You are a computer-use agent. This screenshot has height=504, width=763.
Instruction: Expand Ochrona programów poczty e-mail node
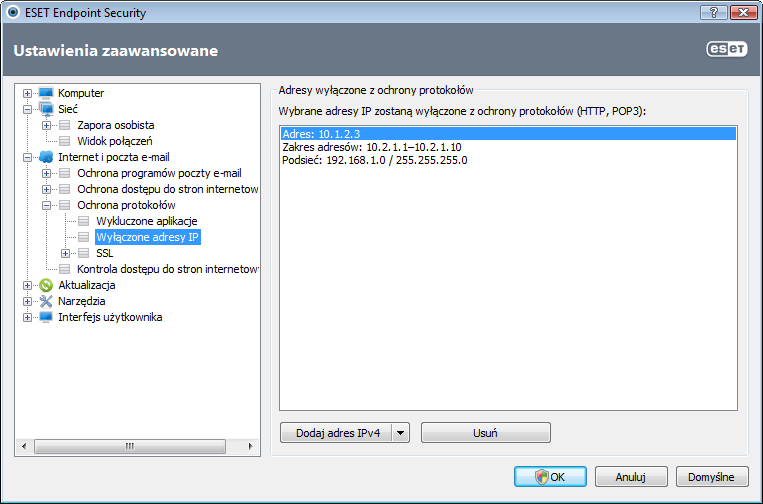pyautogui.click(x=46, y=174)
